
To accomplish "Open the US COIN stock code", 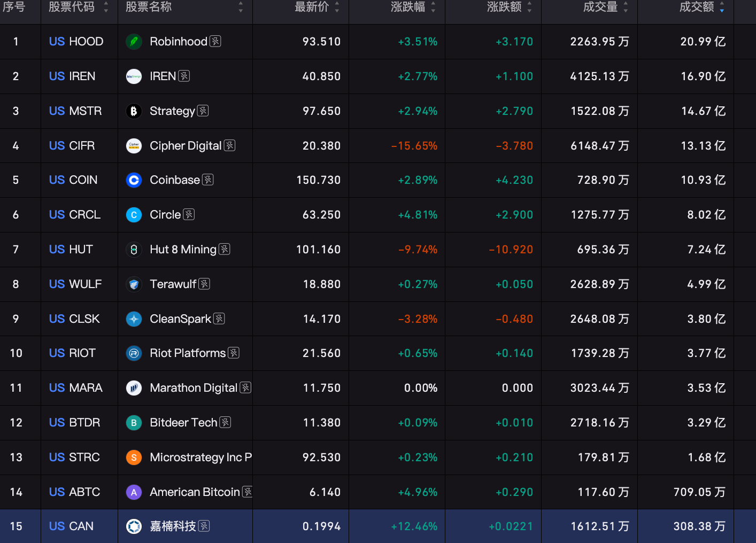I will coord(73,180).
